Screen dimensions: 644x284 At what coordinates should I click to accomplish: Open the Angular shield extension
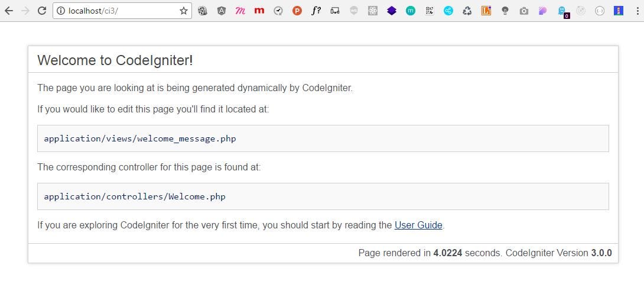222,11
